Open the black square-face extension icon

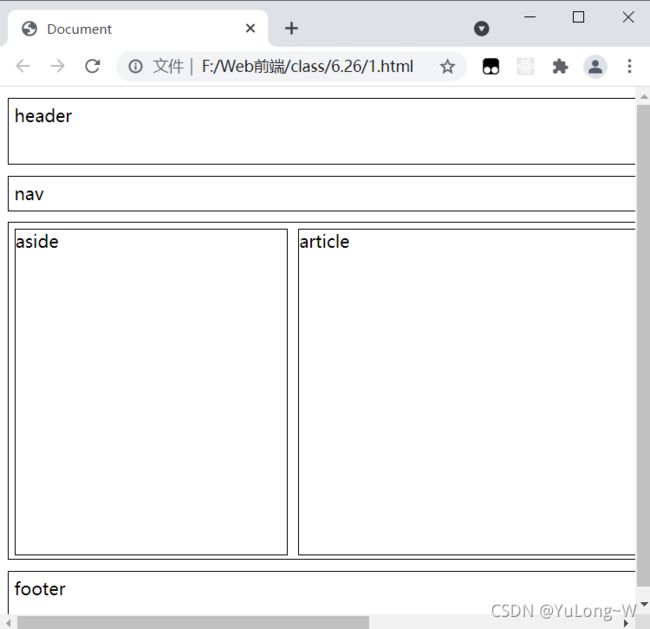tap(491, 66)
